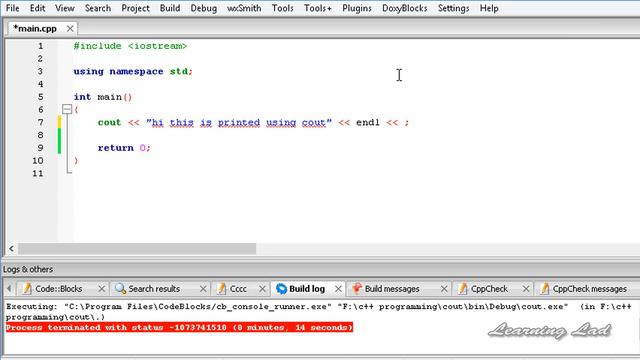
Task: Click the 'return 0;' line
Action: pos(124,148)
